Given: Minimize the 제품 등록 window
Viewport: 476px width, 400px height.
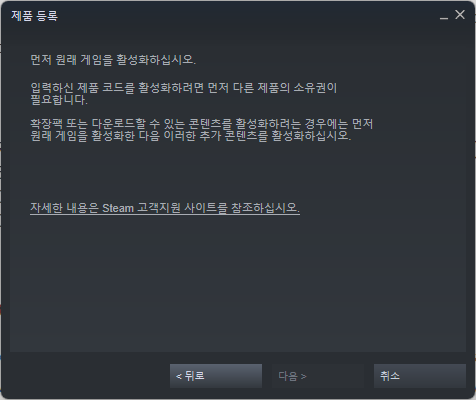Looking at the screenshot, I should tap(444, 15).
